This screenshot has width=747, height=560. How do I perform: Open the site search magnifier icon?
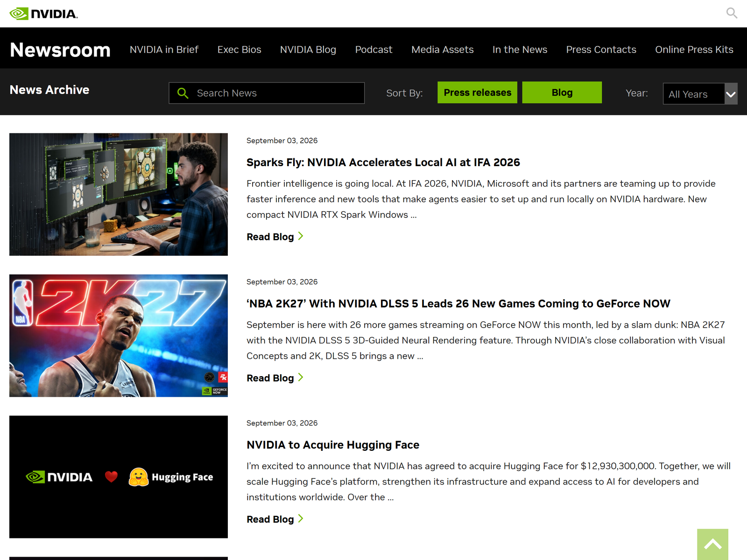coord(732,13)
